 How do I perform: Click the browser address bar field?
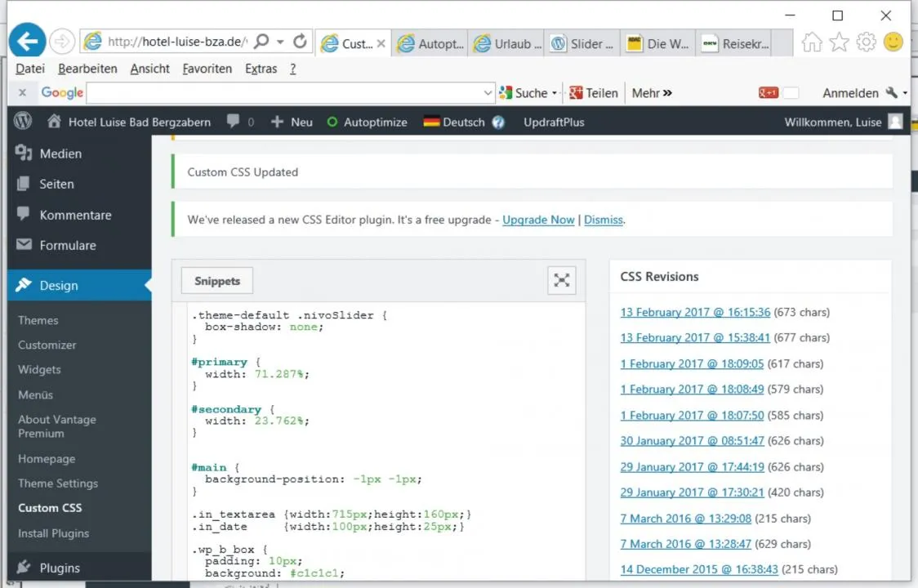[x=176, y=42]
